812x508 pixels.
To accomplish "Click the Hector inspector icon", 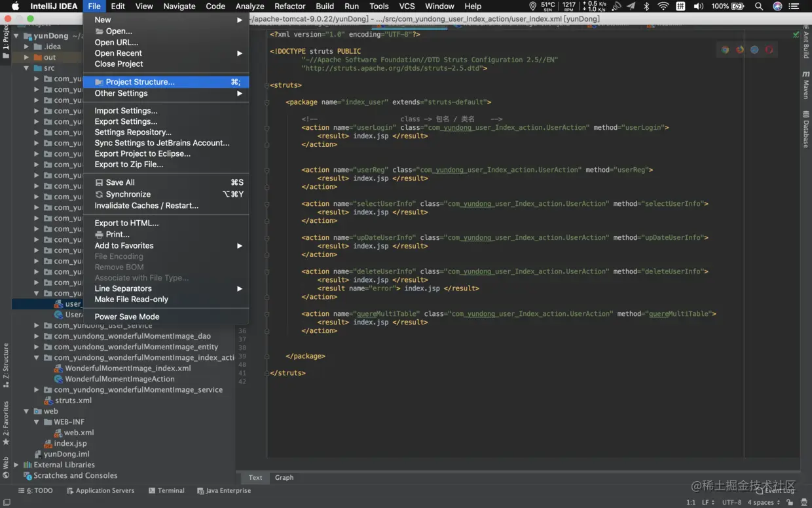I will point(803,502).
